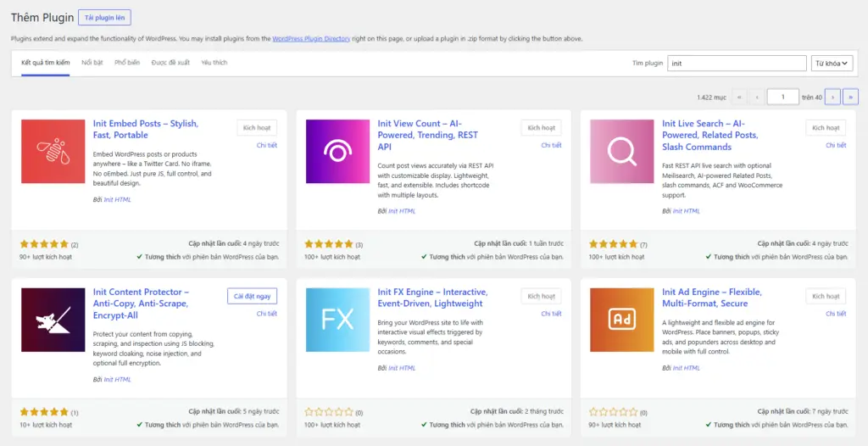The height and width of the screenshot is (446, 868).
Task: Open the Từ khóa search type dropdown
Action: 832,63
